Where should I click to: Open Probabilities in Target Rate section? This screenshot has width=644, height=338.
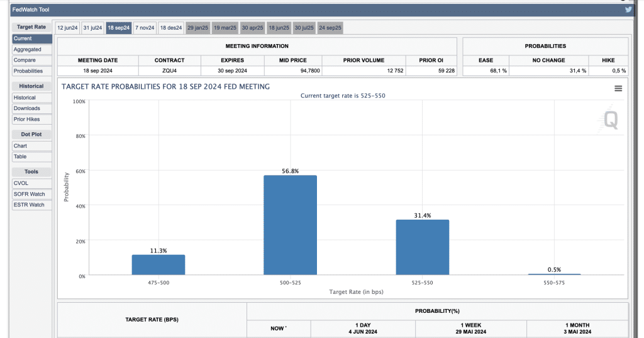coord(32,71)
